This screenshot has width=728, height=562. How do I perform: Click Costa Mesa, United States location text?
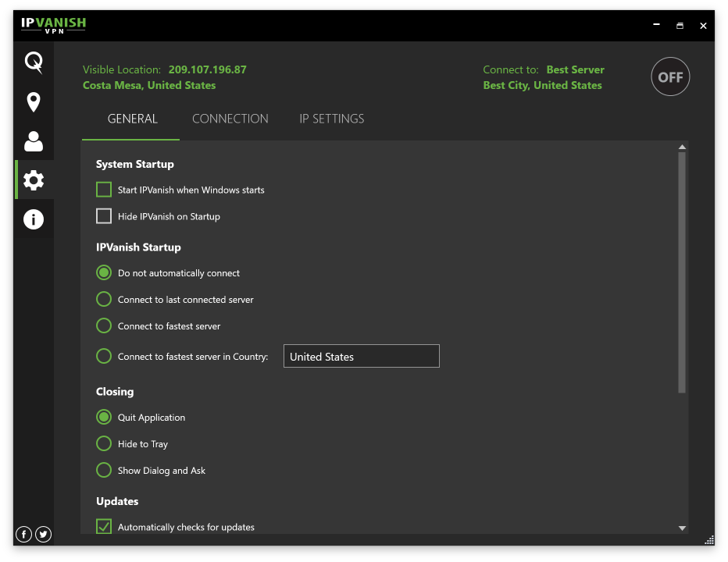(149, 85)
